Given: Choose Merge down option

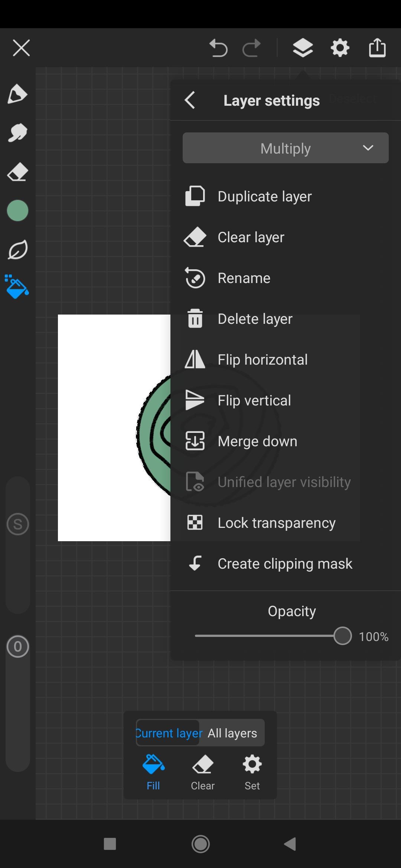Looking at the screenshot, I should 257,441.
